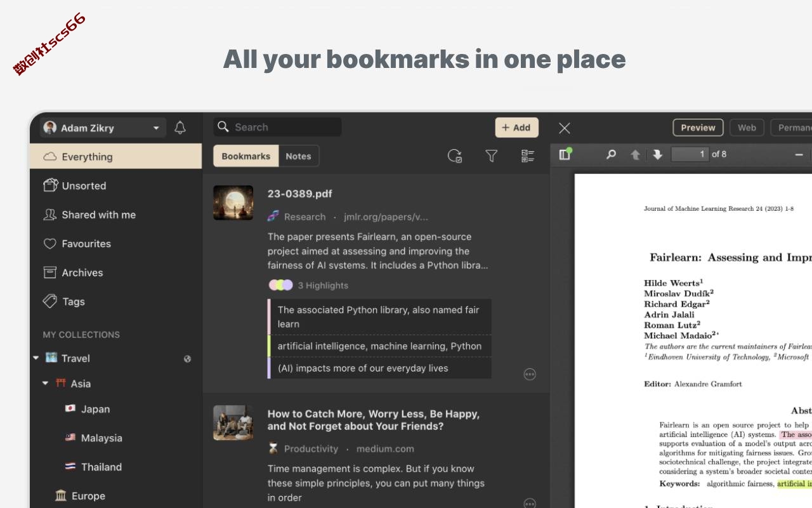812x508 pixels.
Task: Click the Europe building icon
Action: click(x=61, y=495)
